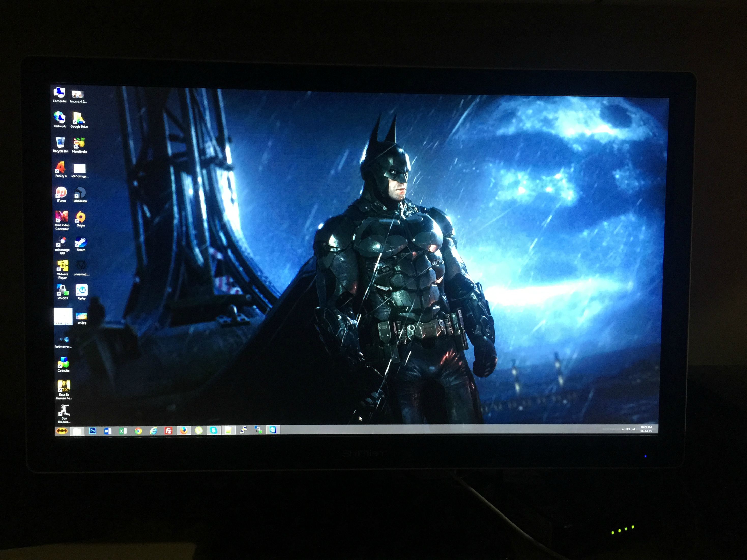Open Microsoft Word from the taskbar
The image size is (747, 560).
coord(108,431)
